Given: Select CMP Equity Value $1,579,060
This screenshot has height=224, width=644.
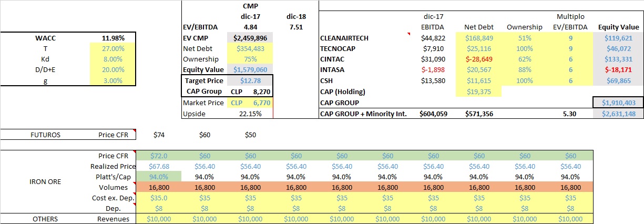Looking at the screenshot, I should pos(250,69).
